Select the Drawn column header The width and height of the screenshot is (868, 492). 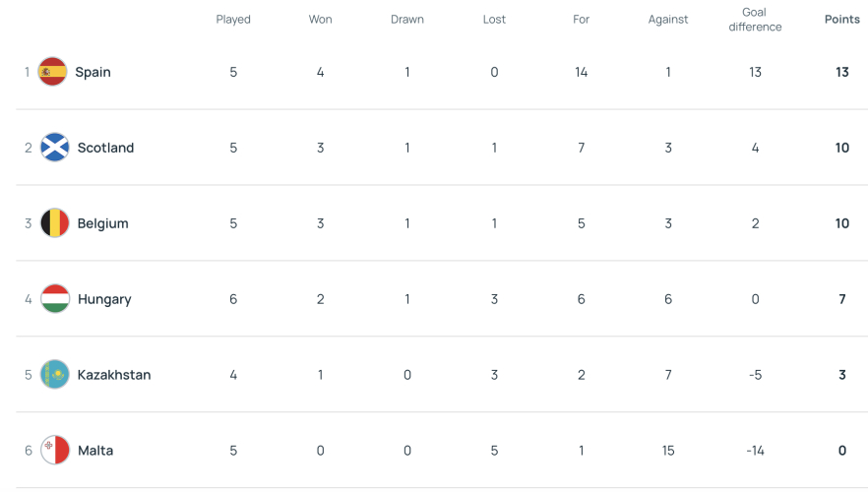(406, 20)
